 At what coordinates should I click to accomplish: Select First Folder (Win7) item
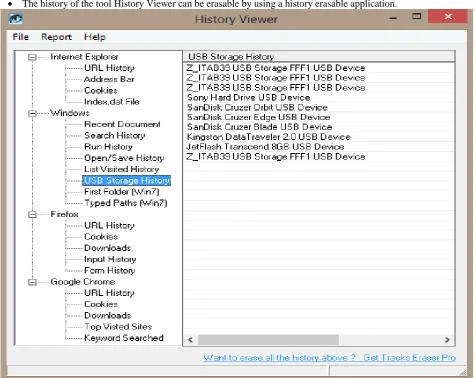[122, 192]
